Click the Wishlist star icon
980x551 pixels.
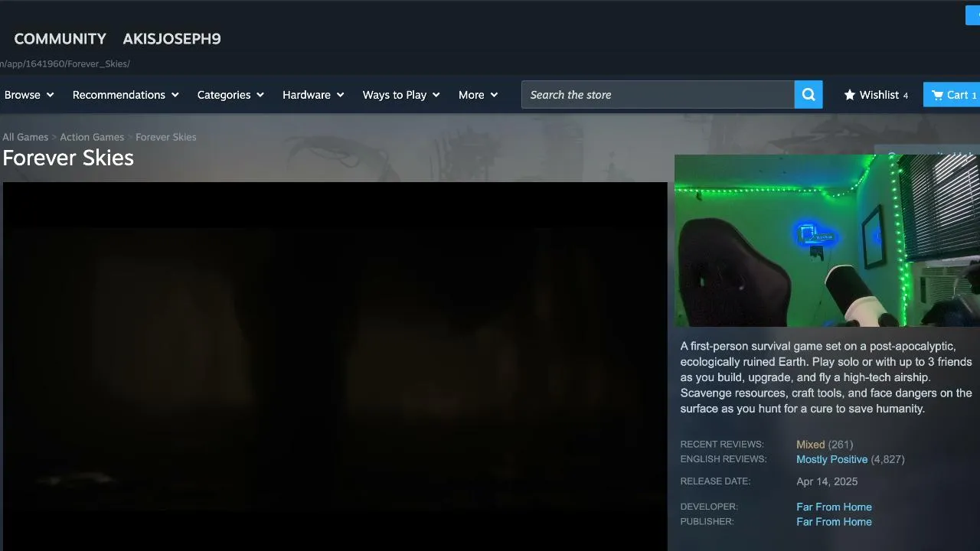[850, 95]
